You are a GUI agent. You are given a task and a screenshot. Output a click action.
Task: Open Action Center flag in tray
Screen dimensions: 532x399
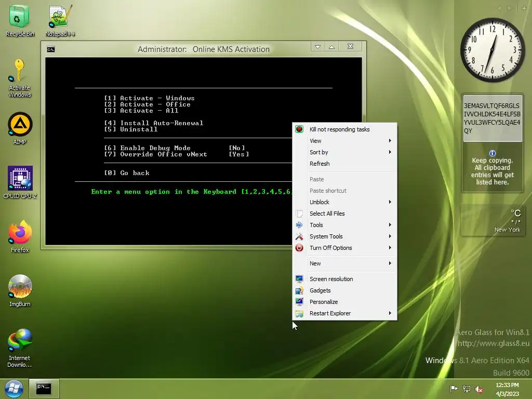pyautogui.click(x=453, y=389)
